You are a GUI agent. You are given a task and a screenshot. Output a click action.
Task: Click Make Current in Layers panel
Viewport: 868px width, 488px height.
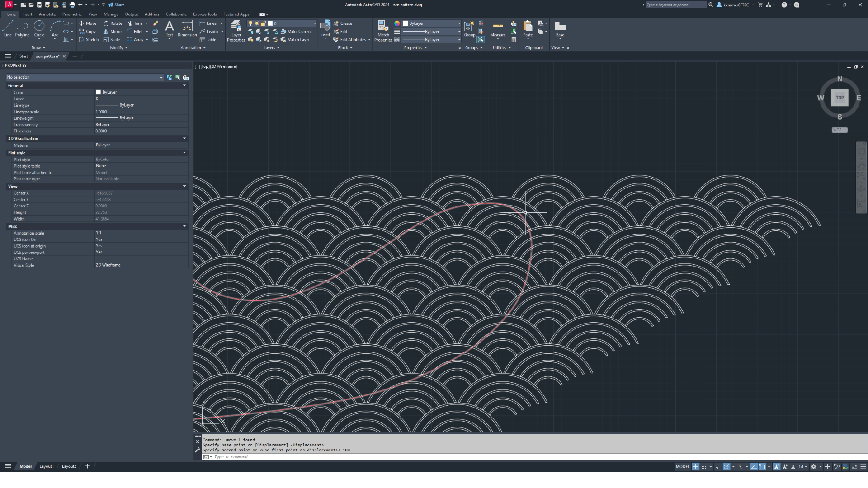(297, 31)
